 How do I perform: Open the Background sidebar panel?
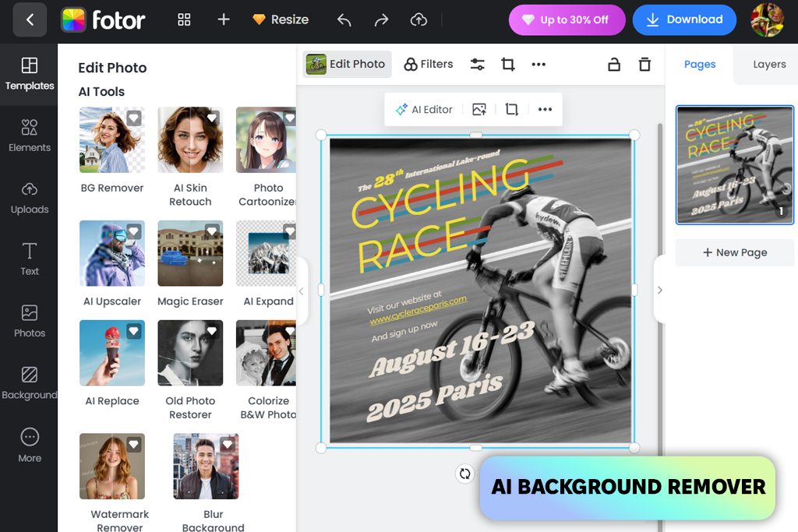[30, 383]
